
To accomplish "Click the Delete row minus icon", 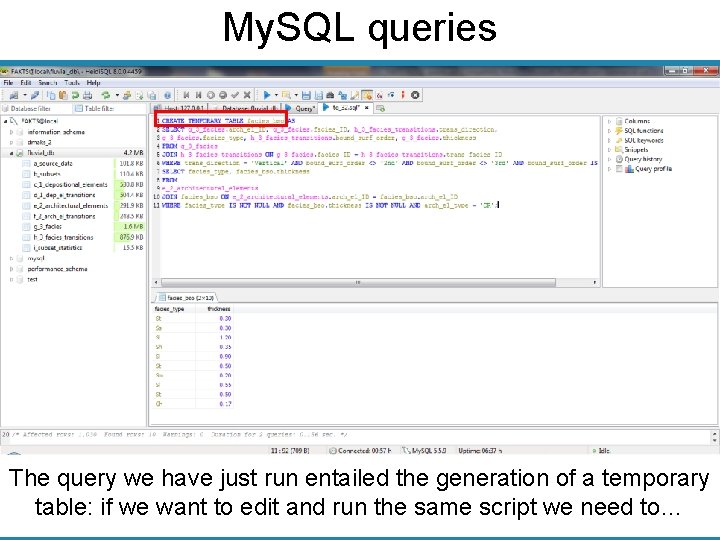I will click(x=223, y=95).
